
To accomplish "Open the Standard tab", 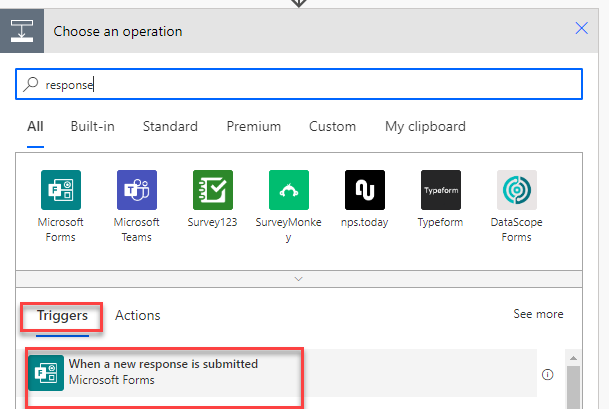I will click(170, 127).
